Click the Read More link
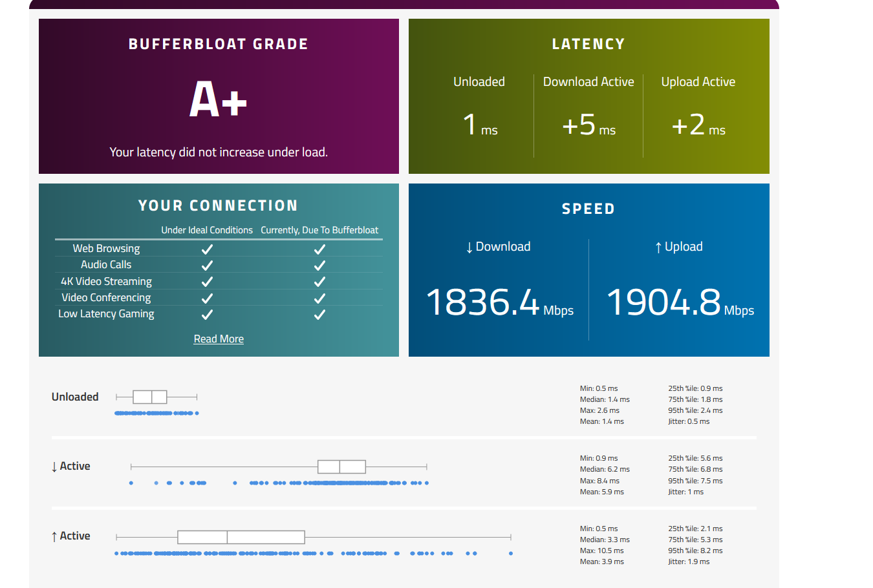The height and width of the screenshot is (588, 873). coord(219,339)
